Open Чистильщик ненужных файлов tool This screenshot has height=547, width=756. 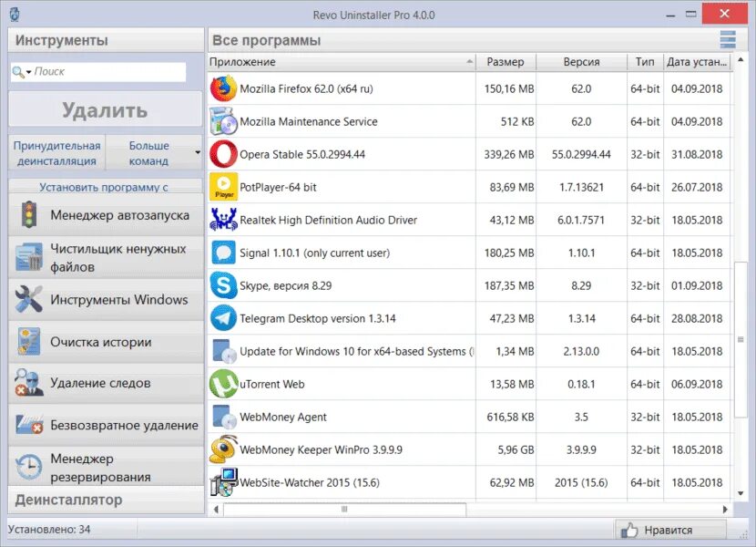(106, 257)
